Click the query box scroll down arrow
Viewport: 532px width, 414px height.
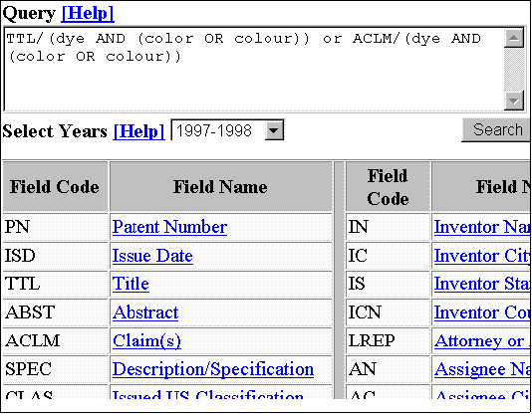click(514, 101)
